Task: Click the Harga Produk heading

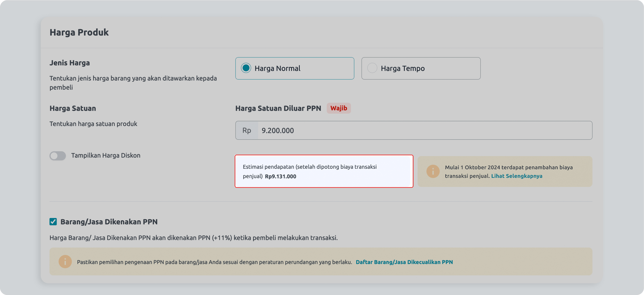Action: (x=79, y=32)
